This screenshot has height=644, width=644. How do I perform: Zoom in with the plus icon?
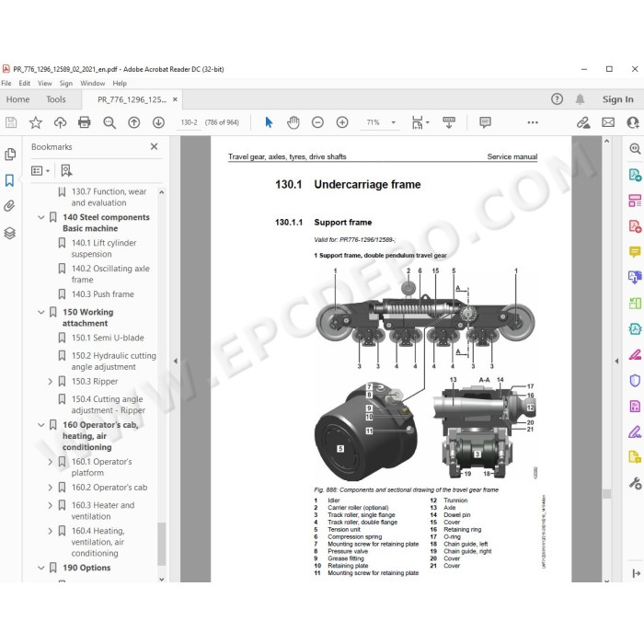click(342, 122)
